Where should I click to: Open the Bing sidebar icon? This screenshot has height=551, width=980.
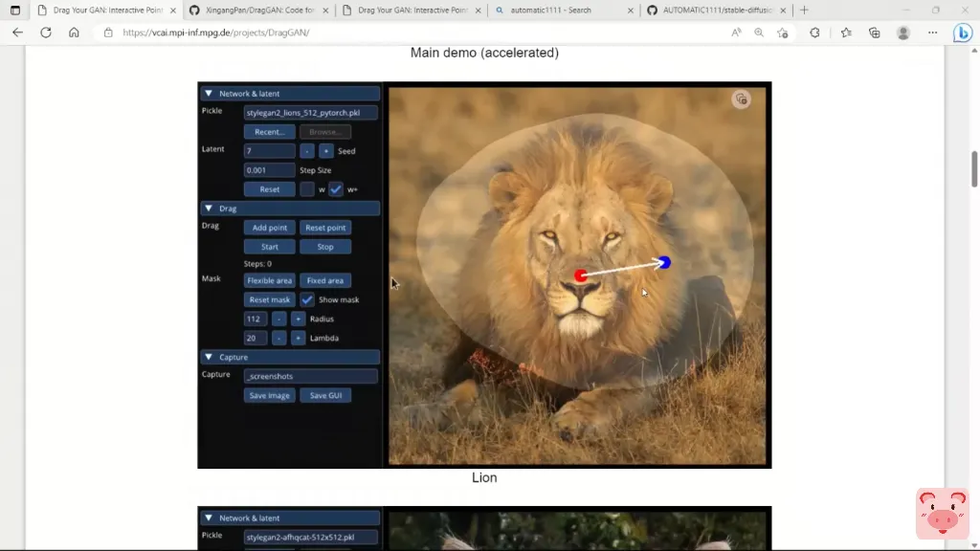(963, 33)
